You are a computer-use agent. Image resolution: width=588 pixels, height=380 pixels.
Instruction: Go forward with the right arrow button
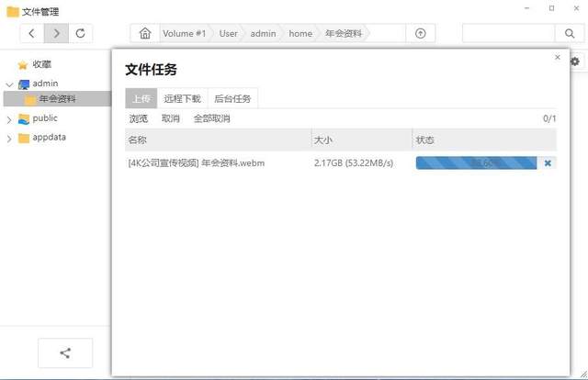(56, 33)
